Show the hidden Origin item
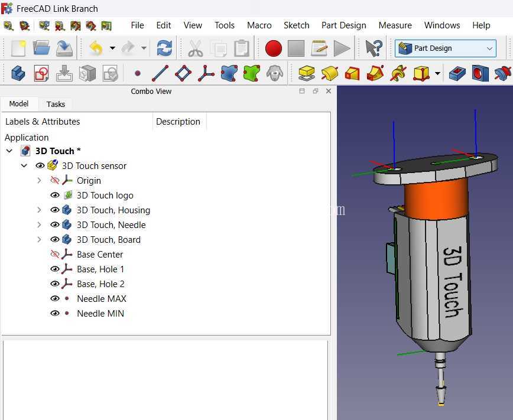Screen dimensions: 513x420 coord(54,181)
